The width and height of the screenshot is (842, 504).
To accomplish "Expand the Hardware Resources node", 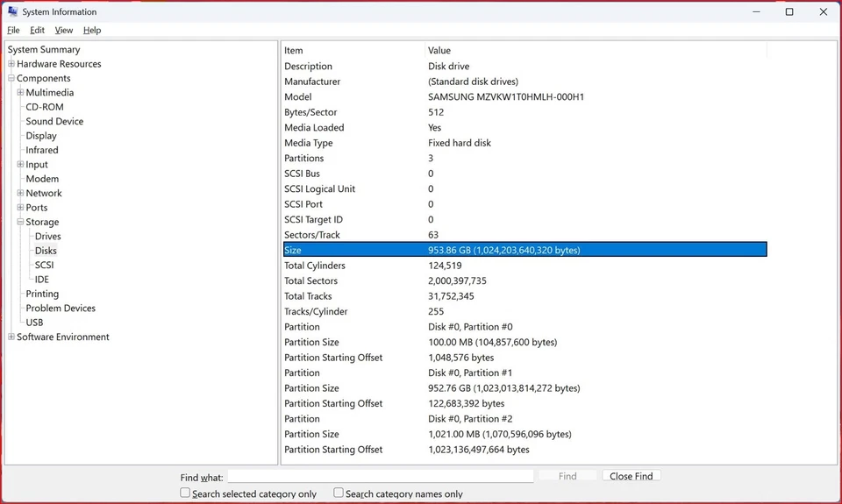I will (11, 63).
